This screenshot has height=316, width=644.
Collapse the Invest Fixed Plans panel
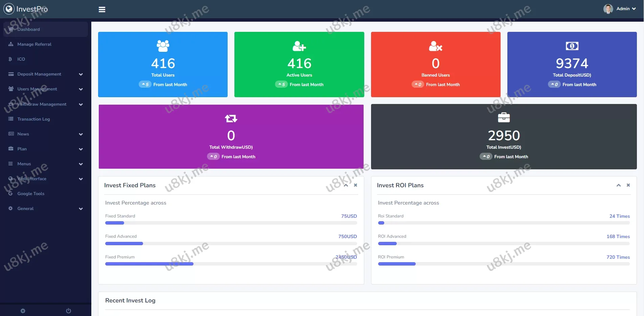(346, 185)
